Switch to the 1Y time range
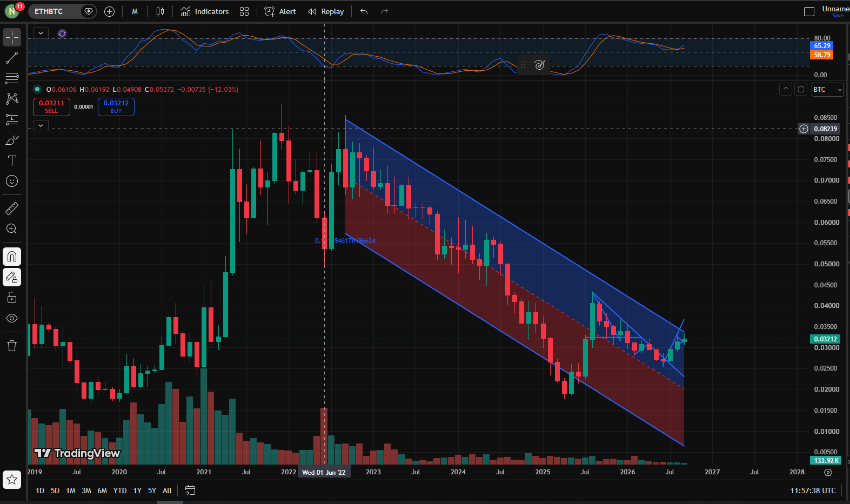The image size is (850, 504). coord(137,490)
